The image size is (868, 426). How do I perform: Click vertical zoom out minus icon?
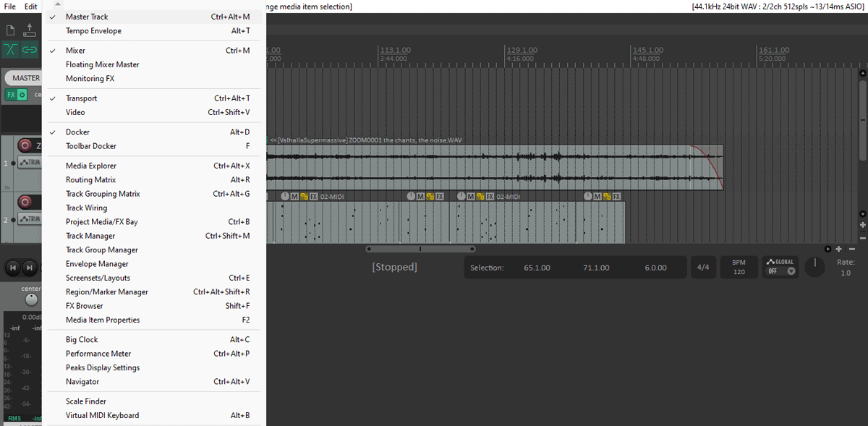pyautogui.click(x=862, y=238)
